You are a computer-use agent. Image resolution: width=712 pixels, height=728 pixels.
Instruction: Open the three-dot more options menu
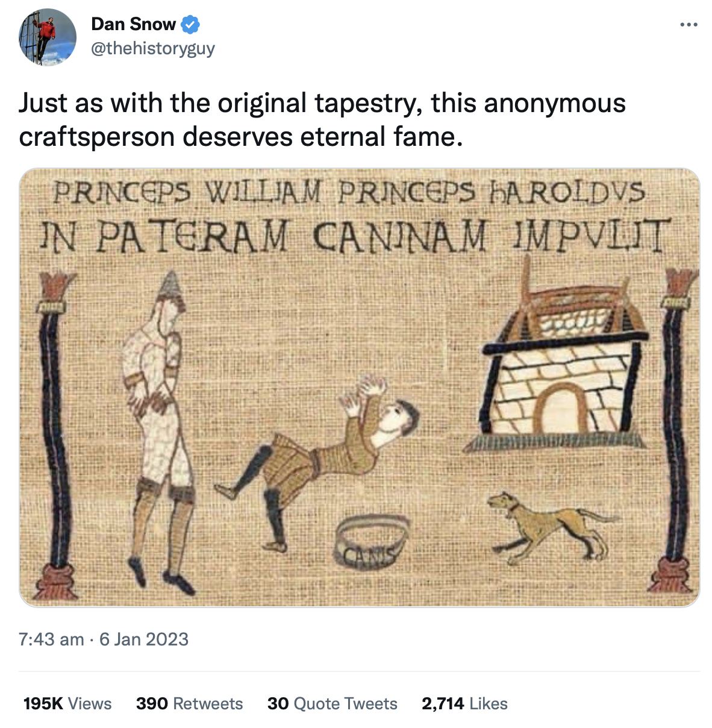(688, 25)
